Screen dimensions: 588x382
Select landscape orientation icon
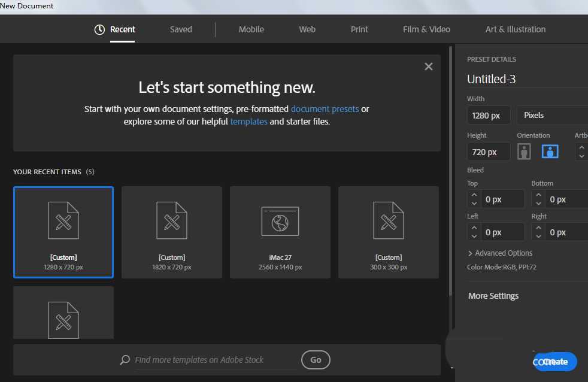(x=550, y=151)
